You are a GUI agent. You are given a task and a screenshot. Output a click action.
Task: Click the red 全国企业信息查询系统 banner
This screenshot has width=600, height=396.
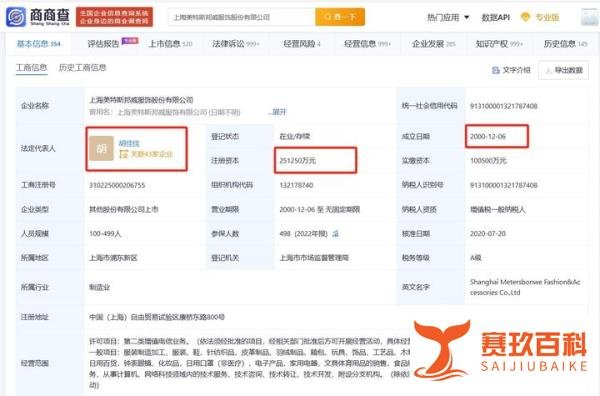[114, 17]
